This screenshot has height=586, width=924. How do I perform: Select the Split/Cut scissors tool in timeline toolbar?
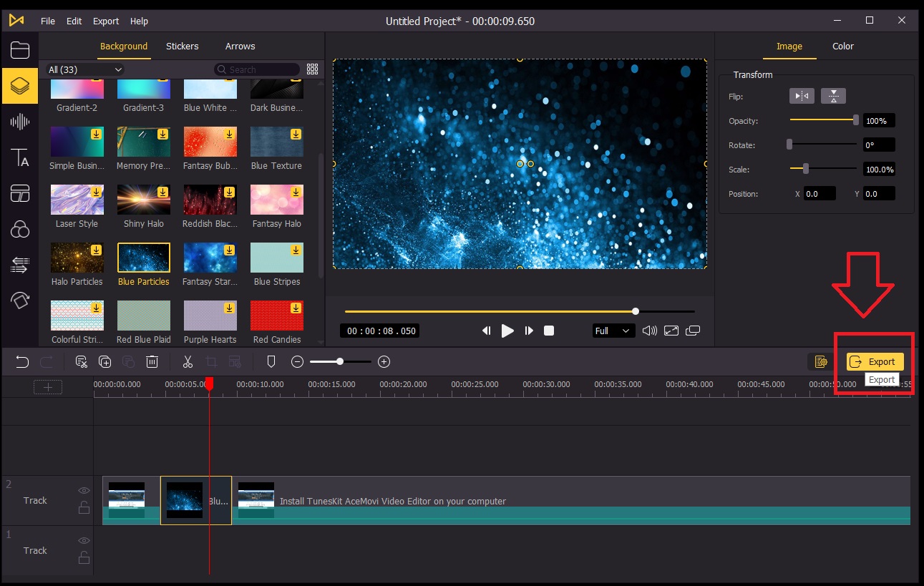188,361
